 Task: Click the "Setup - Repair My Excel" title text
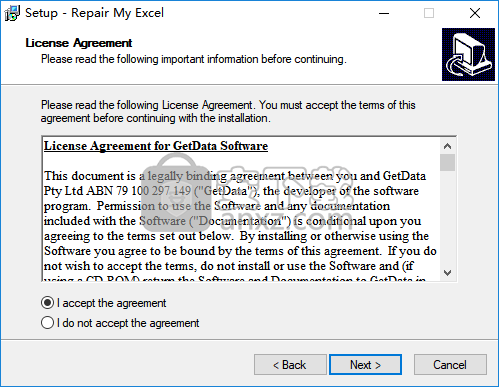95,13
